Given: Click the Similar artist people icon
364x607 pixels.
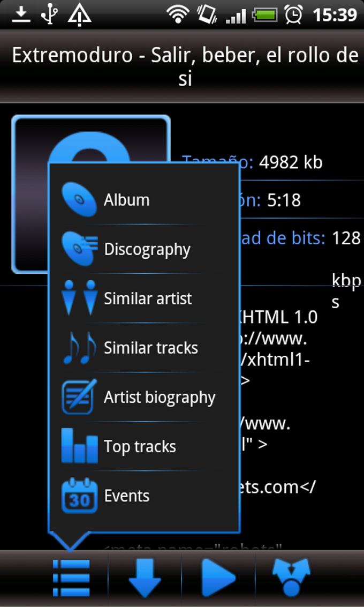Looking at the screenshot, I should 79,298.
